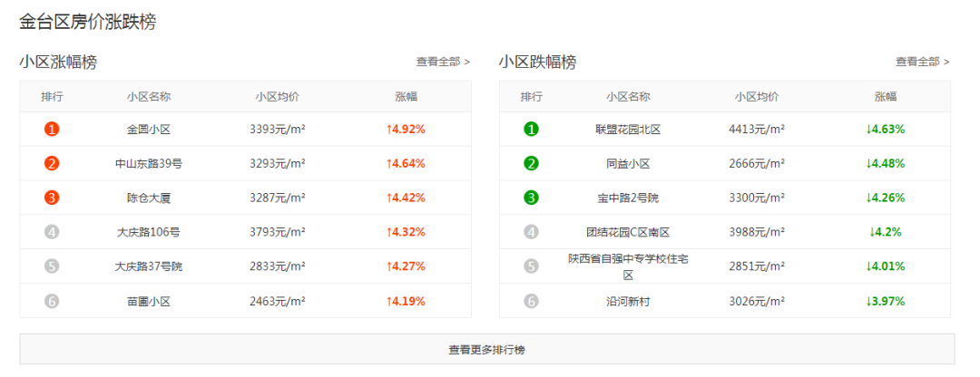This screenshot has height=377, width=980.
Task: Open 陈仓大厦 community link
Action: [x=149, y=198]
